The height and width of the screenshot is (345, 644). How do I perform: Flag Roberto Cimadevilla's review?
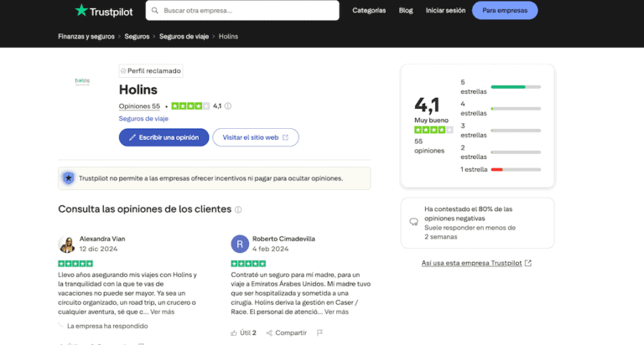click(x=320, y=332)
